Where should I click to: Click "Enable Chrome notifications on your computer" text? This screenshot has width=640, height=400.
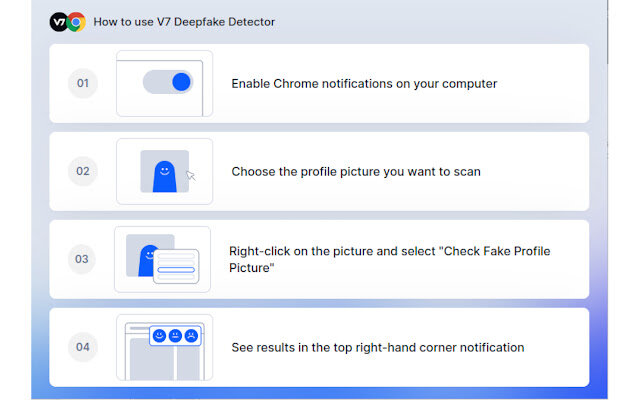(364, 84)
